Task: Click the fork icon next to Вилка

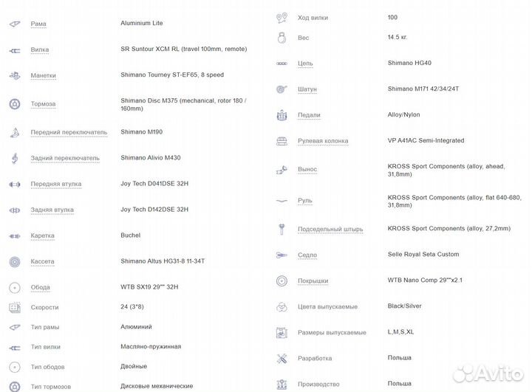Action: [x=14, y=50]
